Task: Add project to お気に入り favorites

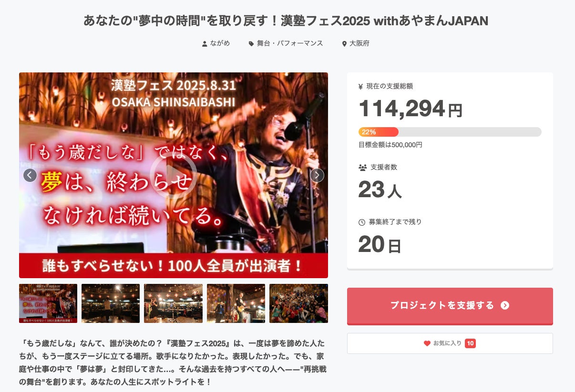Action: [x=450, y=343]
